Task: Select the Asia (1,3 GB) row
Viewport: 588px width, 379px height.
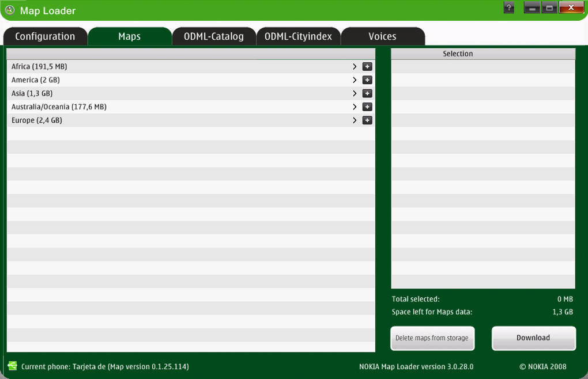Action: click(191, 94)
